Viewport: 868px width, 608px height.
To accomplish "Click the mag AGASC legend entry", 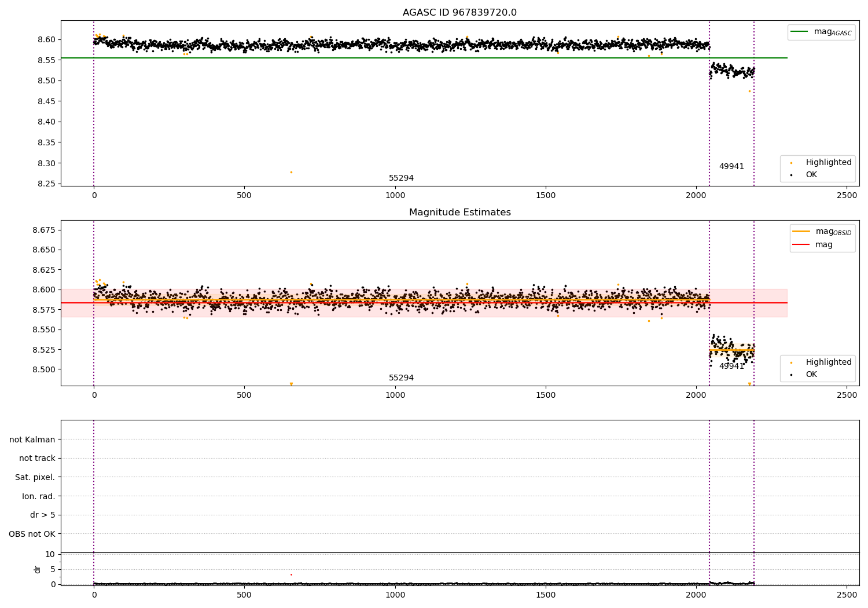I will 821,32.
